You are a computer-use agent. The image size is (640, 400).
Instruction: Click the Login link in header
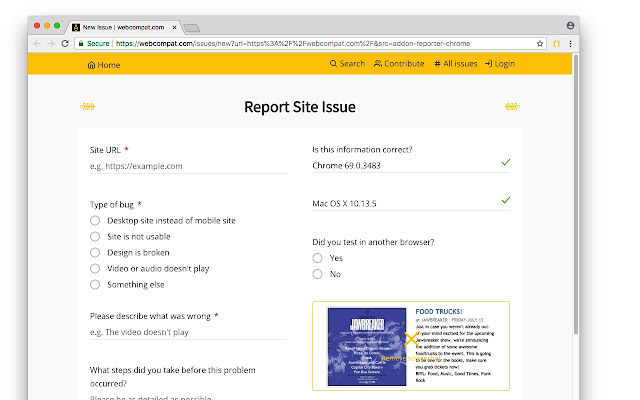[x=500, y=64]
